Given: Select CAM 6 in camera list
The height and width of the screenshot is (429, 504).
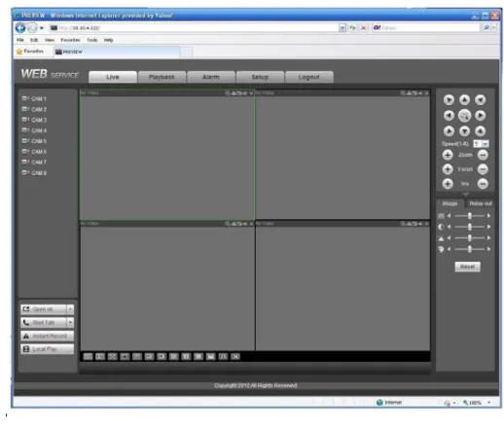Looking at the screenshot, I should (34, 152).
